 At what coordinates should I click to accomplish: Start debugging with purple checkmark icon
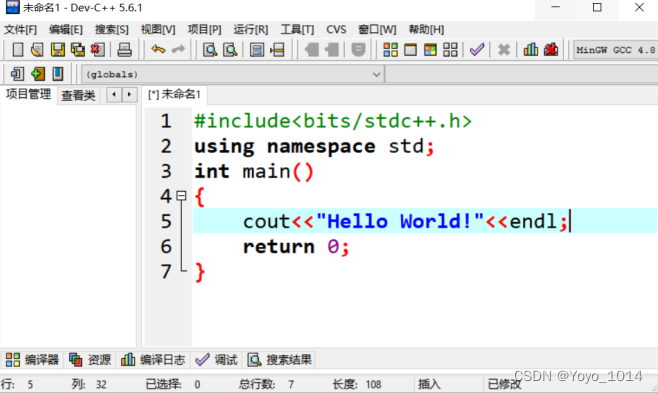pyautogui.click(x=477, y=50)
